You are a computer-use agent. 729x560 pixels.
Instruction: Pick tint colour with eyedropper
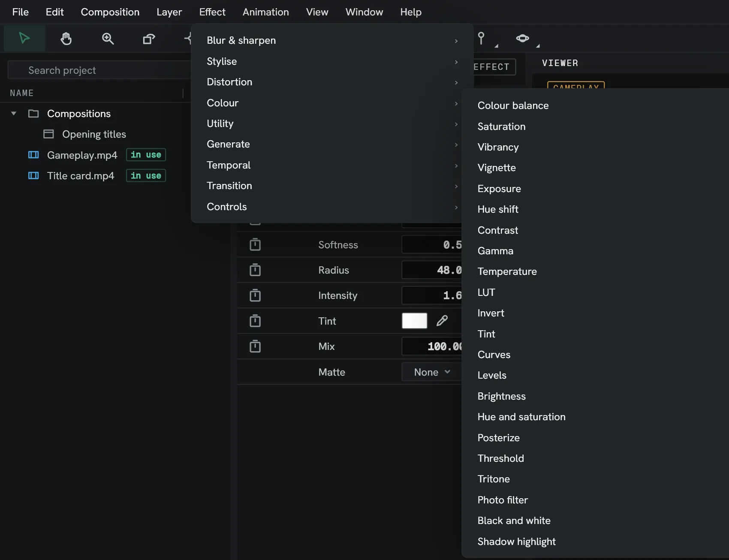[442, 321]
